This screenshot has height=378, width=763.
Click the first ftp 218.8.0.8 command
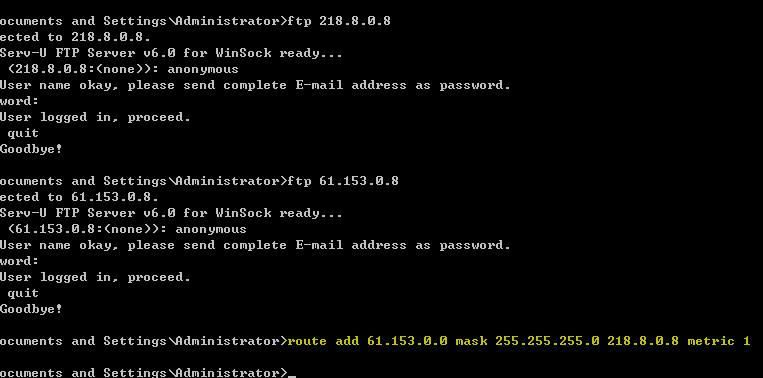tap(339, 21)
